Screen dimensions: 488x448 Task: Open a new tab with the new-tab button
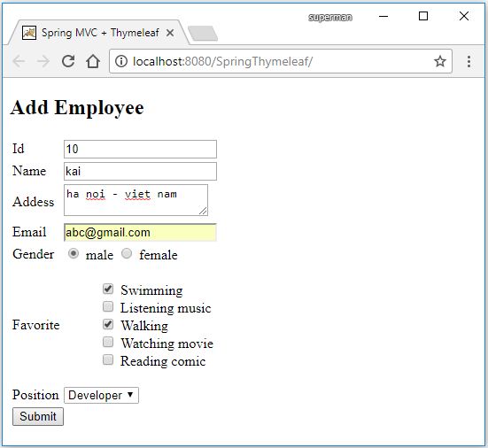coord(203,34)
